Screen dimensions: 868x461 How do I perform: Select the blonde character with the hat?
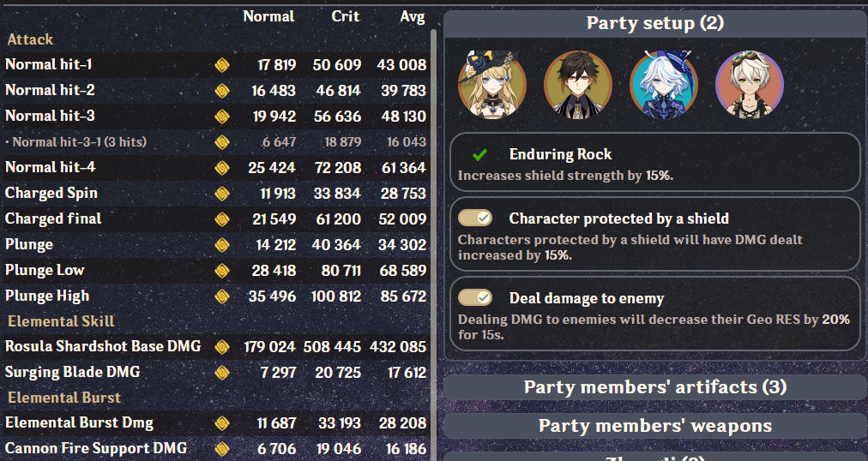pos(491,84)
